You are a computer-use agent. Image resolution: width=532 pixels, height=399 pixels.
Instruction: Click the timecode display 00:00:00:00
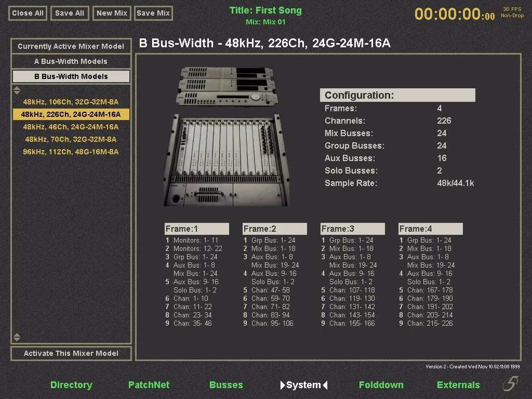click(455, 14)
